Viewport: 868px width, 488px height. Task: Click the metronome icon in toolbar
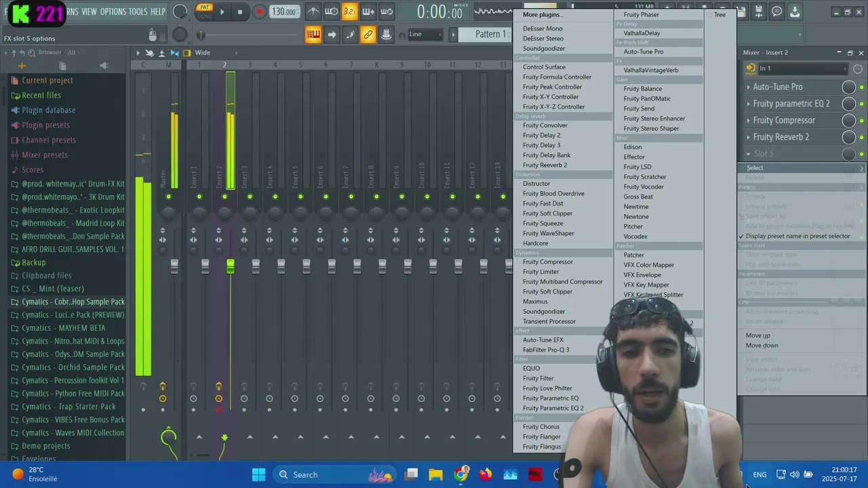(x=313, y=12)
